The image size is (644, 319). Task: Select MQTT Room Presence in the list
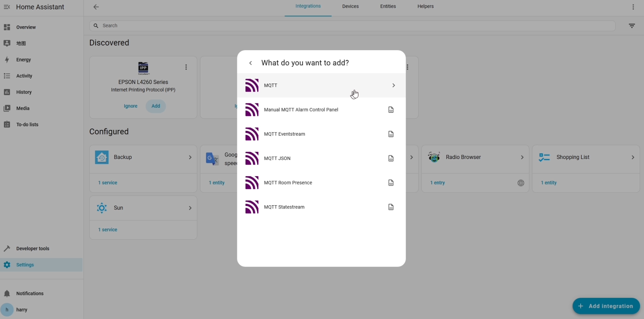288,183
